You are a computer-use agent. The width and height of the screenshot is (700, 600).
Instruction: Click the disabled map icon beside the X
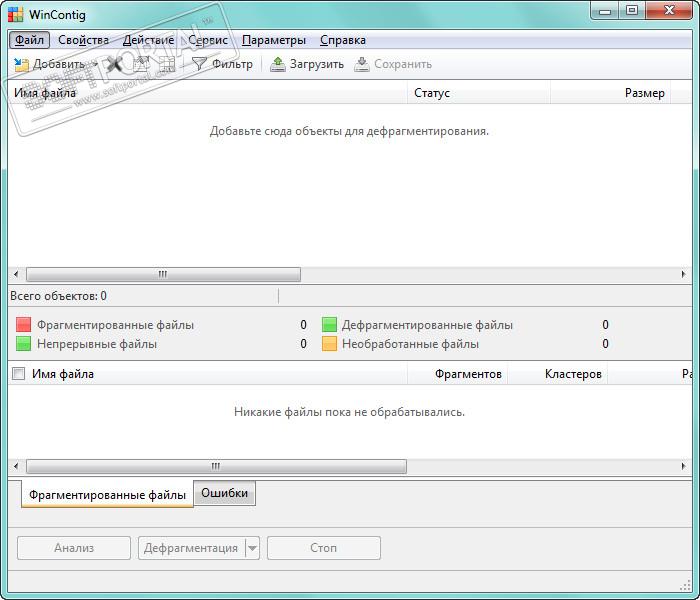click(141, 64)
